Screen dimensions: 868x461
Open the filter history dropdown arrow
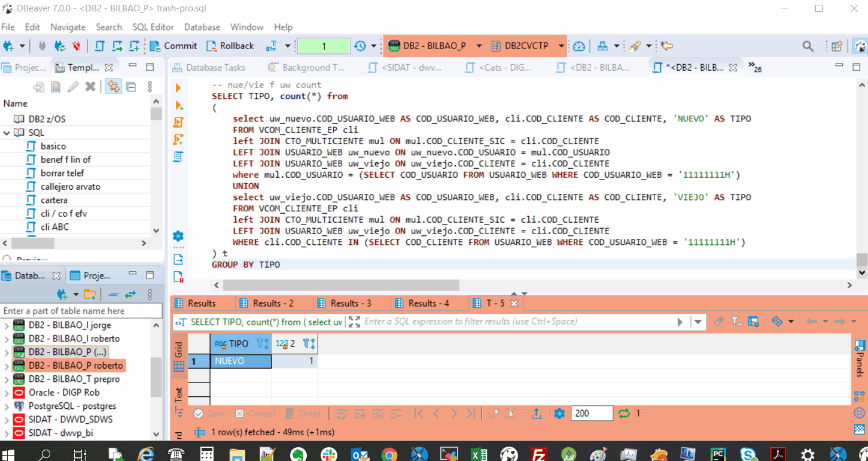coord(698,322)
